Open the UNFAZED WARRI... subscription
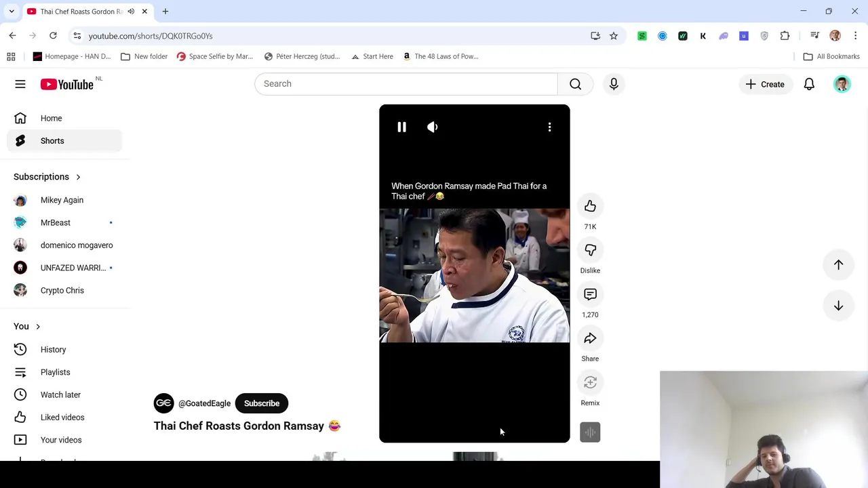The width and height of the screenshot is (868, 488). (x=65, y=268)
